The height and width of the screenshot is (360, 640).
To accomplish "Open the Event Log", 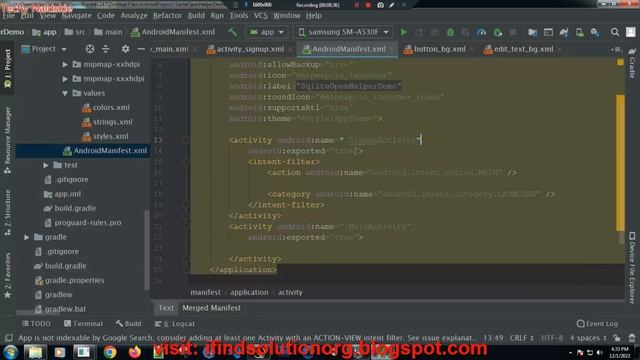I will coord(598,324).
